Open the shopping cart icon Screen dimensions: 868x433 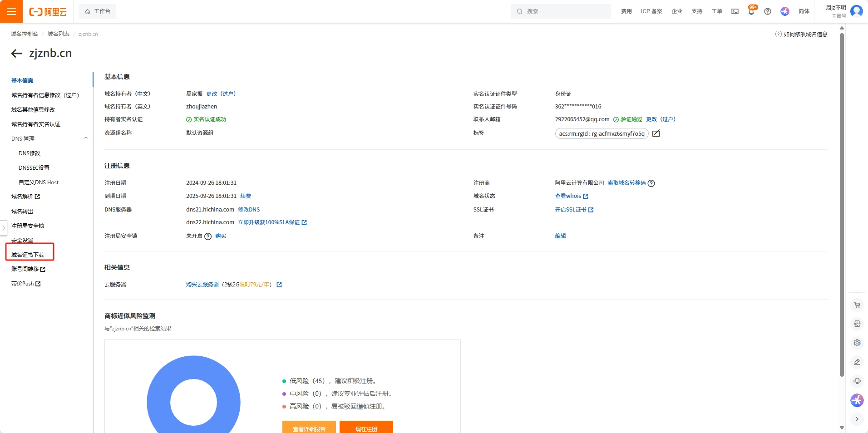pos(857,305)
